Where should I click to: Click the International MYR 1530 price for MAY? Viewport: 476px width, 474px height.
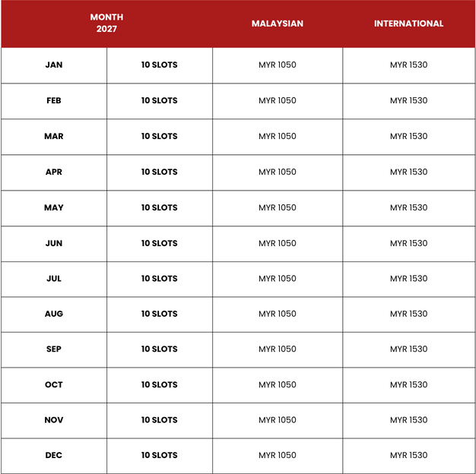click(x=408, y=207)
